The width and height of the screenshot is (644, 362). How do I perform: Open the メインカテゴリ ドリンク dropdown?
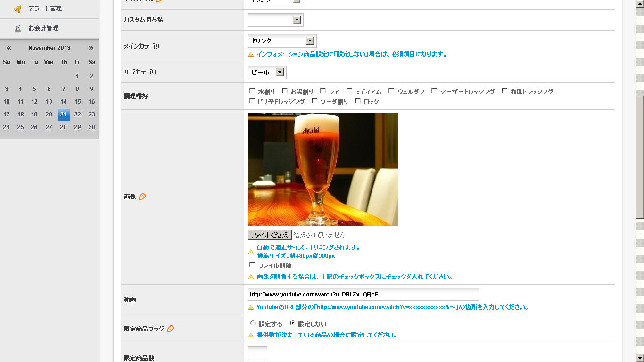coord(282,41)
